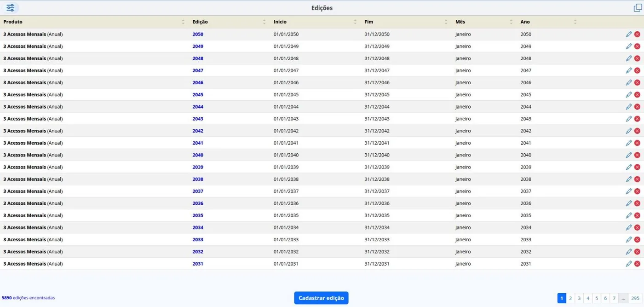Click the 31/12/2034 end date cell
Image resolution: width=644 pixels, height=307 pixels.
pos(377,227)
